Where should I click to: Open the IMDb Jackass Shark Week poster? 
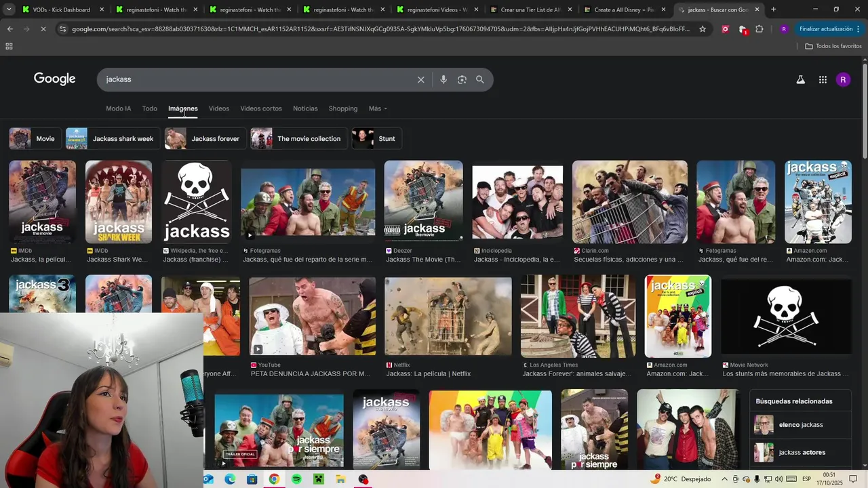(119, 202)
